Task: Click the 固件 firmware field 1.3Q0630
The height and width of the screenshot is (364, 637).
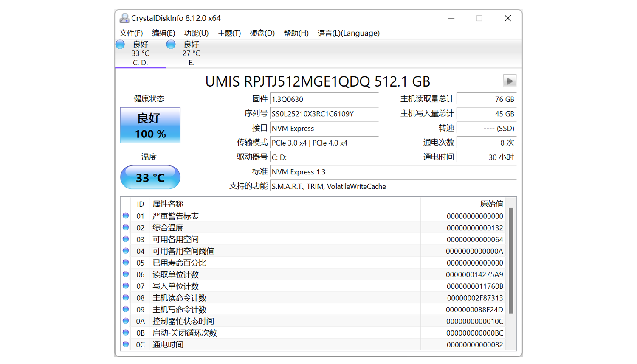Action: pyautogui.click(x=324, y=99)
